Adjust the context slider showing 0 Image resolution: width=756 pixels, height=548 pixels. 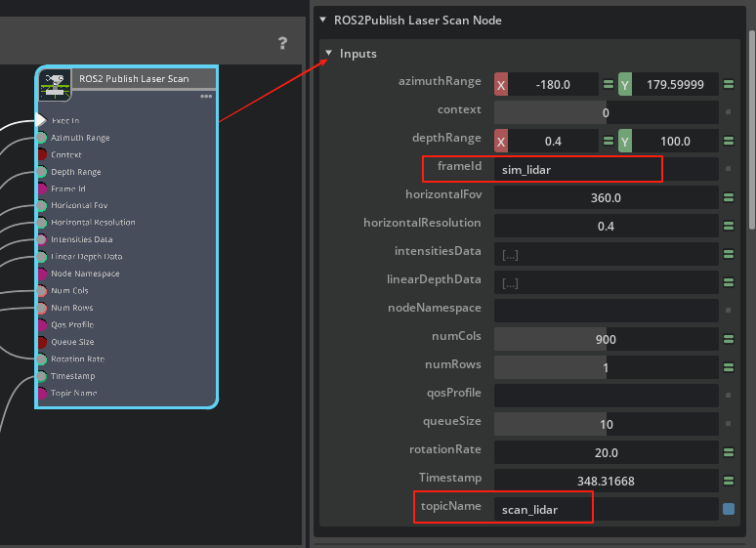606,113
